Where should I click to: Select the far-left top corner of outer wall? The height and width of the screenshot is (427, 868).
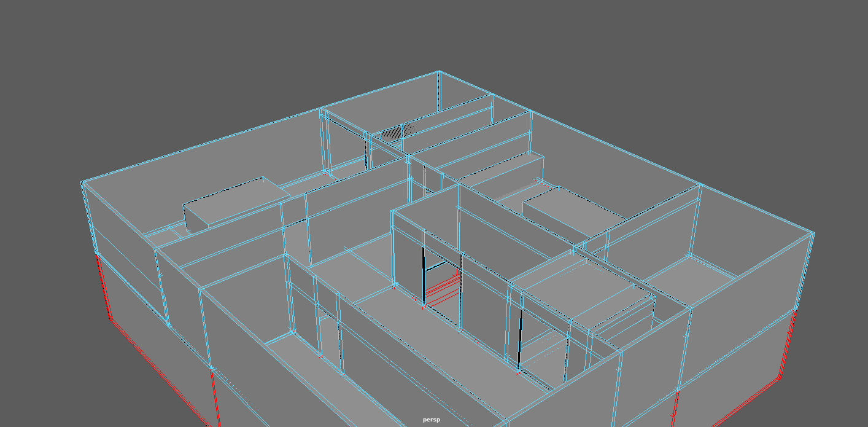point(82,182)
